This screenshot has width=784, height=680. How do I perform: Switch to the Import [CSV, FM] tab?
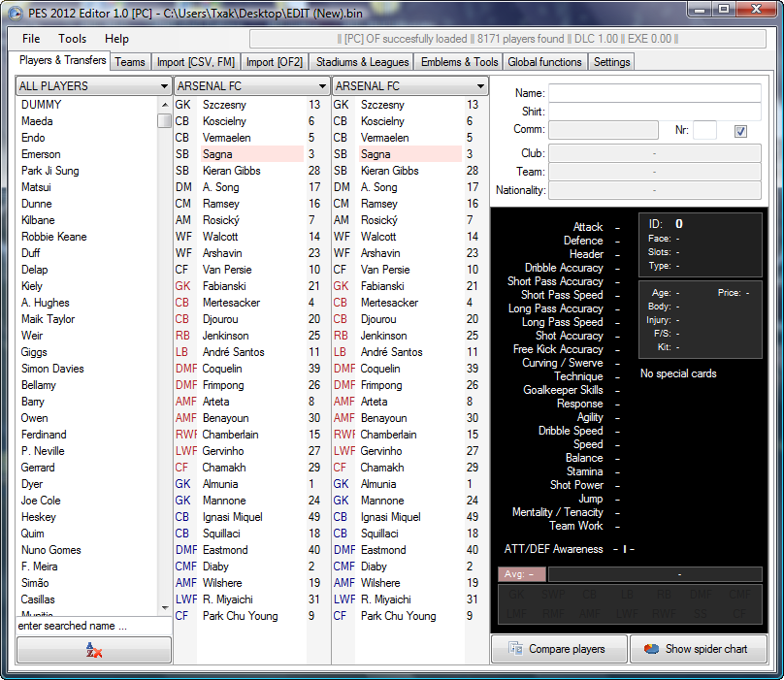[x=195, y=62]
